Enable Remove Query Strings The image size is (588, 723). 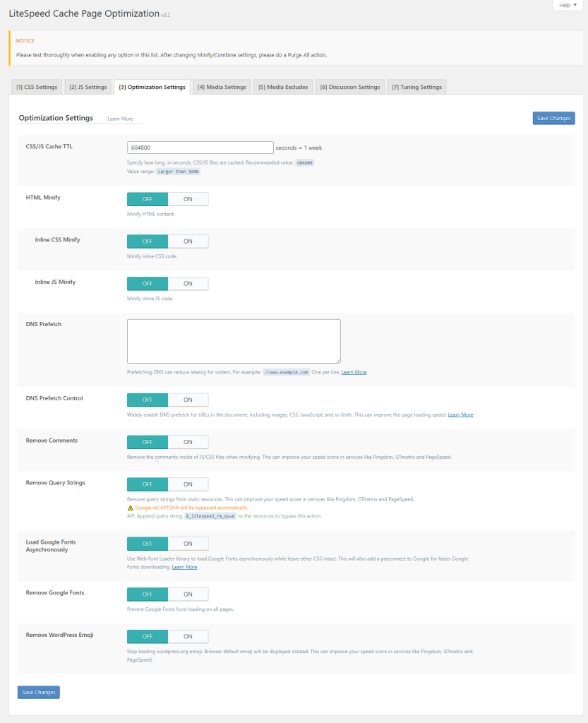point(188,484)
